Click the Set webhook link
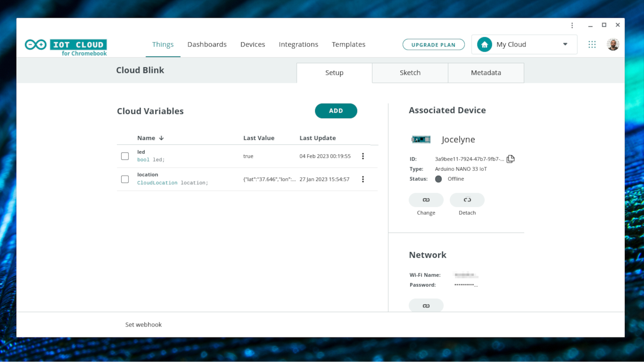Viewport: 644px width, 362px height. pos(143,324)
